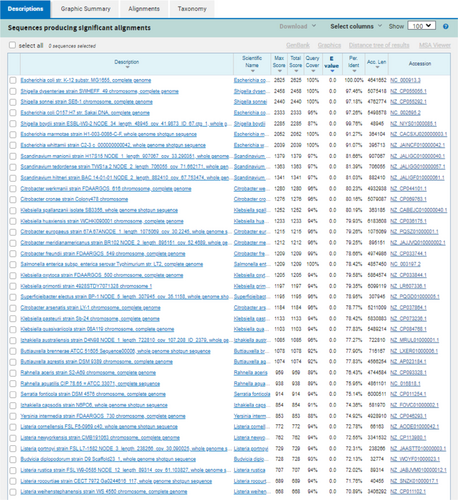This screenshot has height=500, width=458.
Task: Expand the Download dropdown
Action: 297,26
